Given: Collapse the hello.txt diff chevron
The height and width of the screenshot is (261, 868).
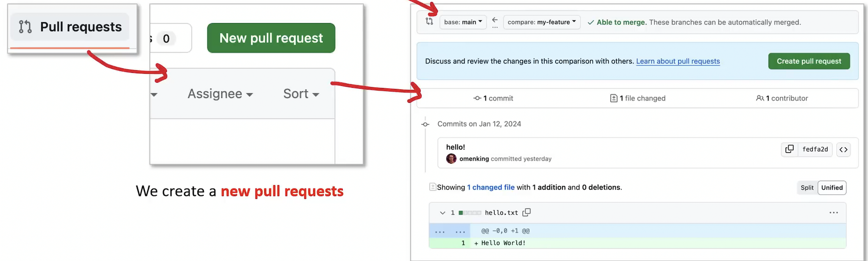Looking at the screenshot, I should point(442,213).
